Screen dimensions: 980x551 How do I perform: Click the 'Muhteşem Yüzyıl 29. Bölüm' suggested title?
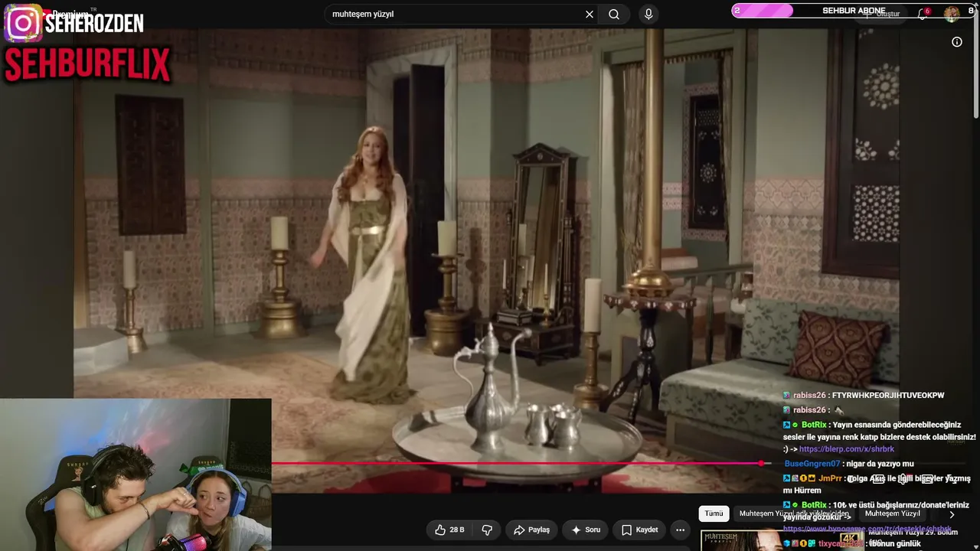[x=913, y=532]
